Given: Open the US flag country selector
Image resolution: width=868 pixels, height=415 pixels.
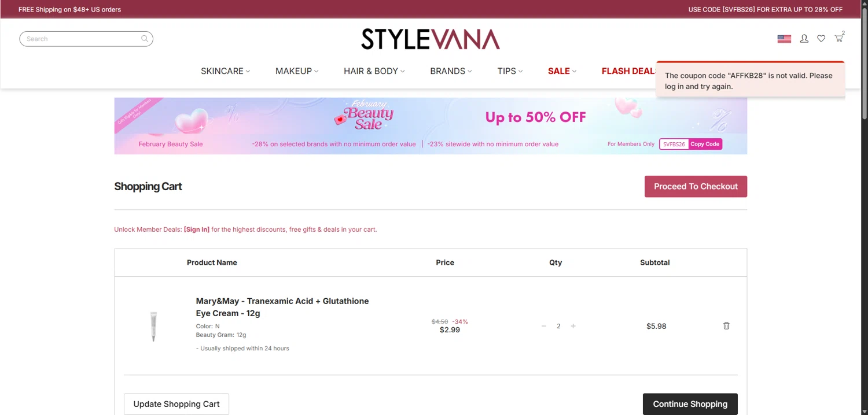Looking at the screenshot, I should (784, 39).
